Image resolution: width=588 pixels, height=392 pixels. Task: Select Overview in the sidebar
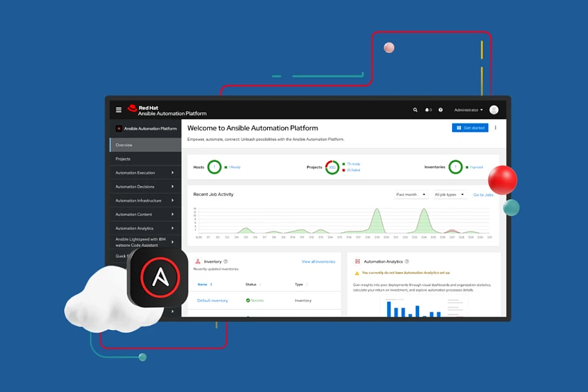(146, 145)
